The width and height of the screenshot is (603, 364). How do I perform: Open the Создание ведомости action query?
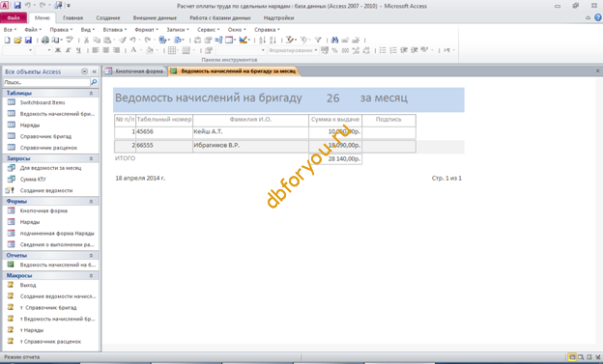(x=45, y=190)
